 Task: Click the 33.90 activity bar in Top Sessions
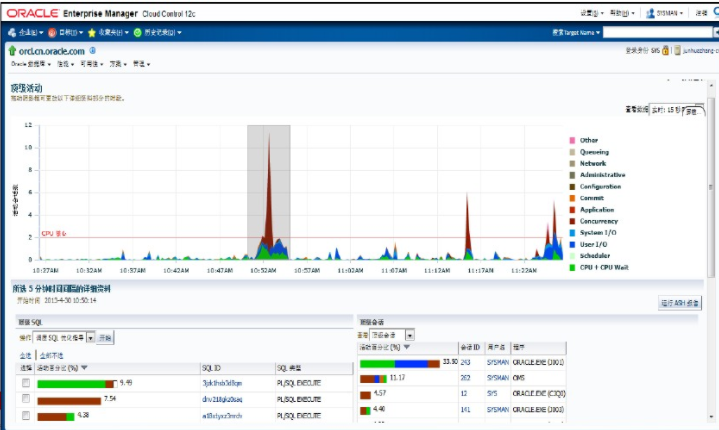click(400, 364)
